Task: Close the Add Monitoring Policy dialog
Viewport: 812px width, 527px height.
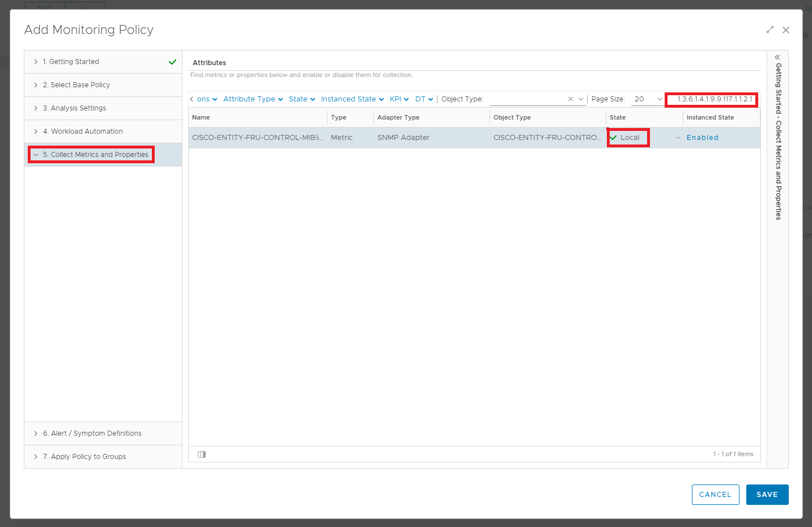Action: pyautogui.click(x=785, y=30)
